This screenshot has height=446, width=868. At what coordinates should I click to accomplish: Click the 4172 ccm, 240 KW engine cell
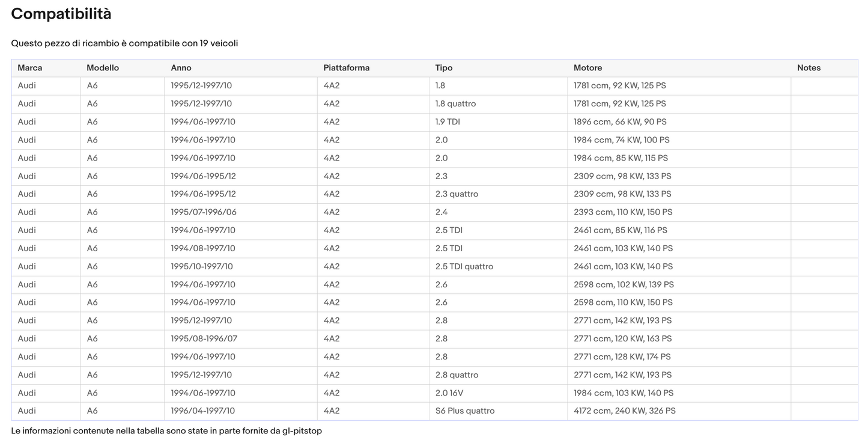click(624, 411)
